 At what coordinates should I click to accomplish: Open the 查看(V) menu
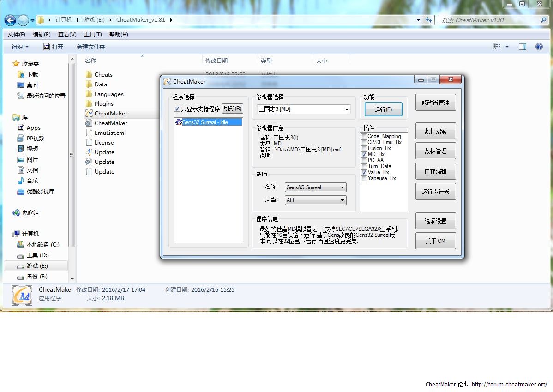(x=67, y=35)
